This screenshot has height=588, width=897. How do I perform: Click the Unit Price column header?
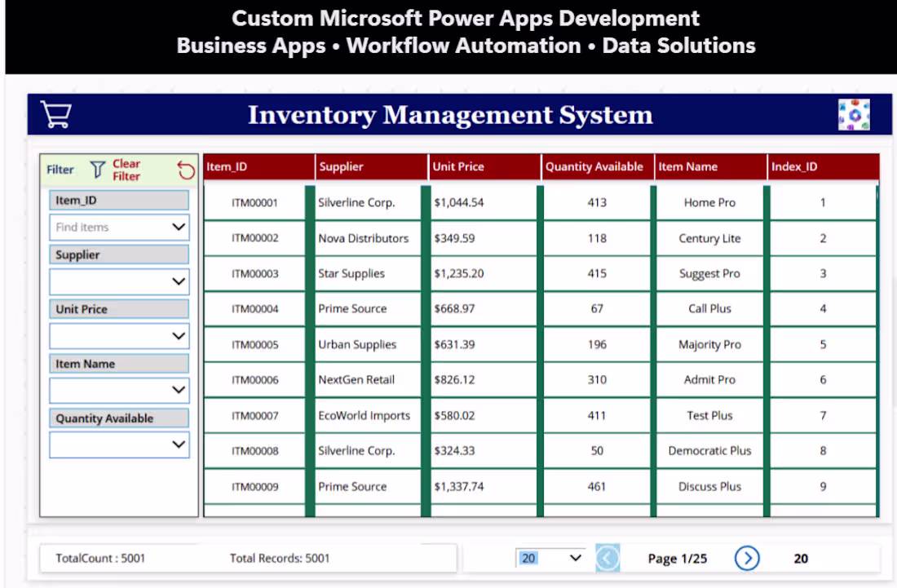coord(484,167)
